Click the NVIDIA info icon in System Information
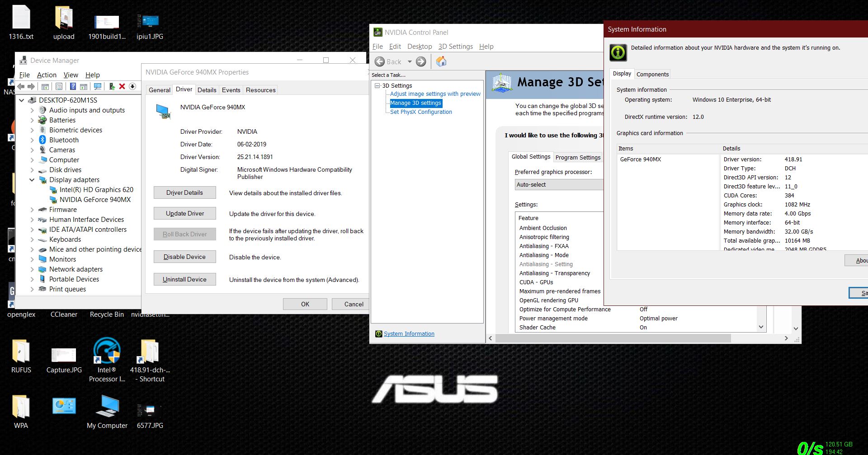This screenshot has width=868, height=455. [x=618, y=52]
